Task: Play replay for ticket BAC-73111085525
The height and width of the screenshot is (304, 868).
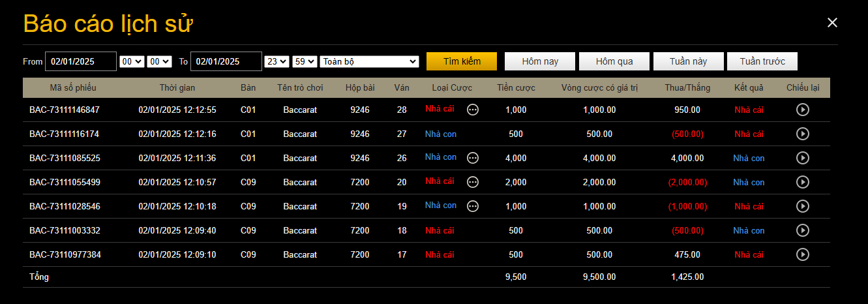Action: 803,158
